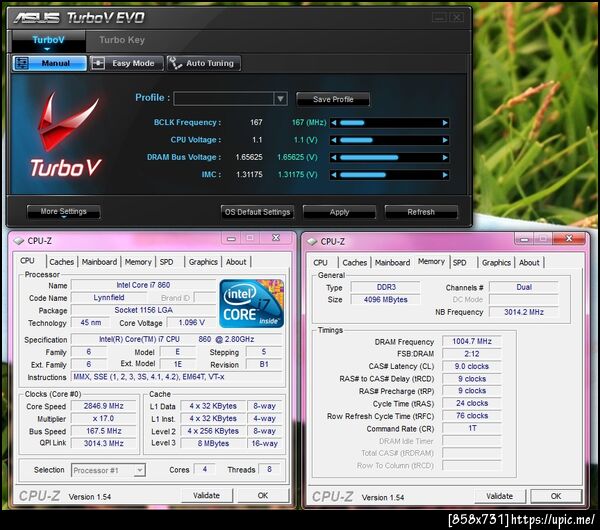Minimize the TurboV EVO window
Viewport: 600px width, 530px height.
439,17
